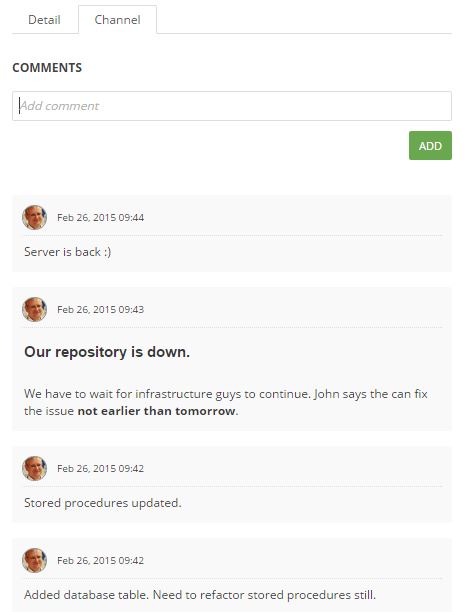Viewport: 470px width, 612px height.
Task: Click the 'Server is back :)' comment text
Action: [68, 252]
